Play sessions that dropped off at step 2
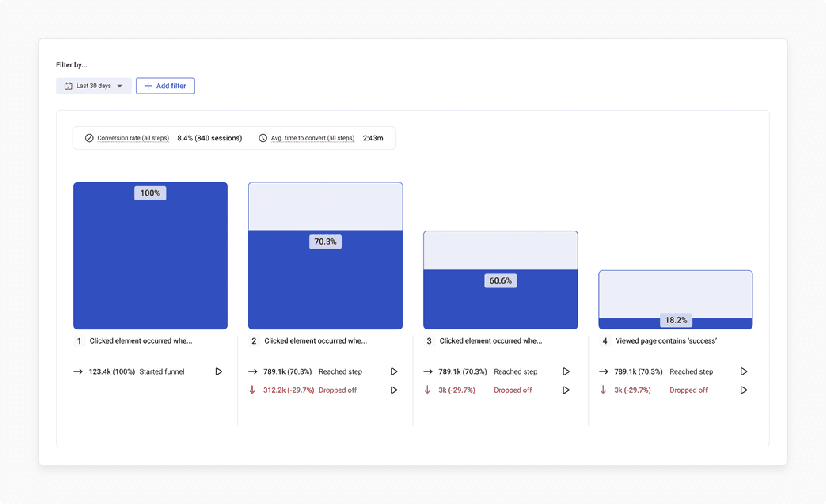 pyautogui.click(x=394, y=390)
